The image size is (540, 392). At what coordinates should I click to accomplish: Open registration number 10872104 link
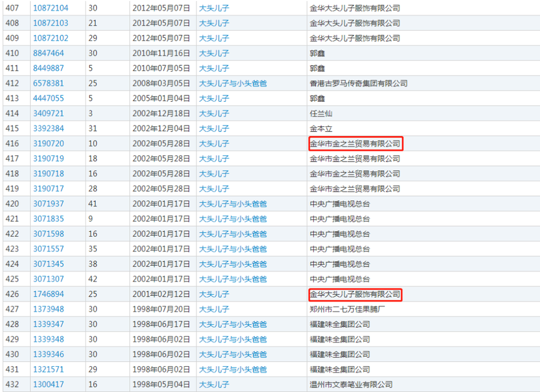pyautogui.click(x=51, y=8)
